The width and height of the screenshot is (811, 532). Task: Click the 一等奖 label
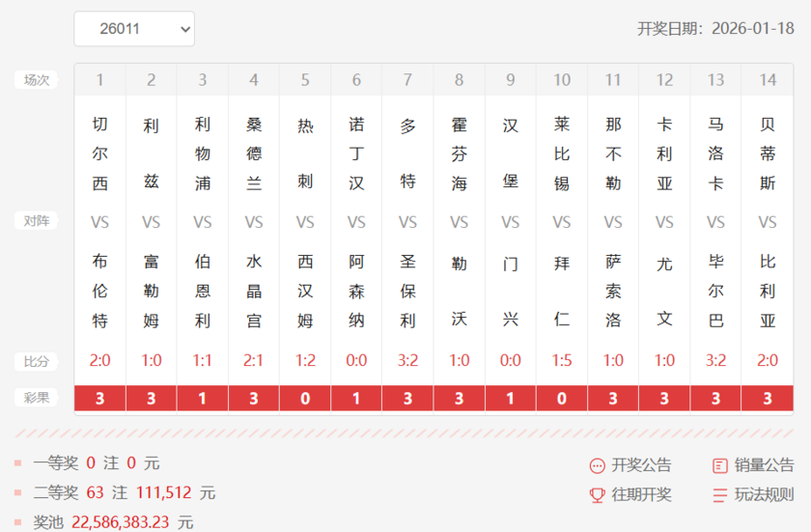[x=56, y=463]
